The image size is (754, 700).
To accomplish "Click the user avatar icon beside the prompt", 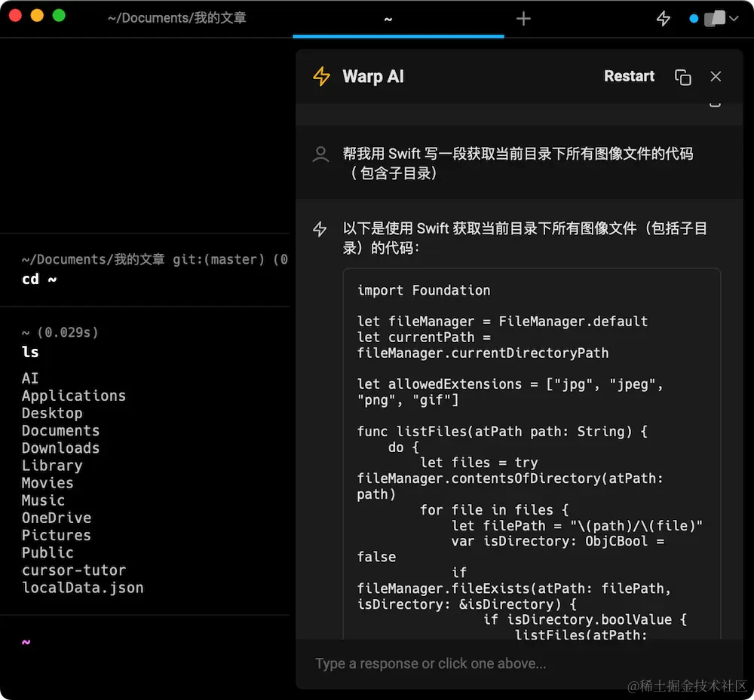I will 320,154.
